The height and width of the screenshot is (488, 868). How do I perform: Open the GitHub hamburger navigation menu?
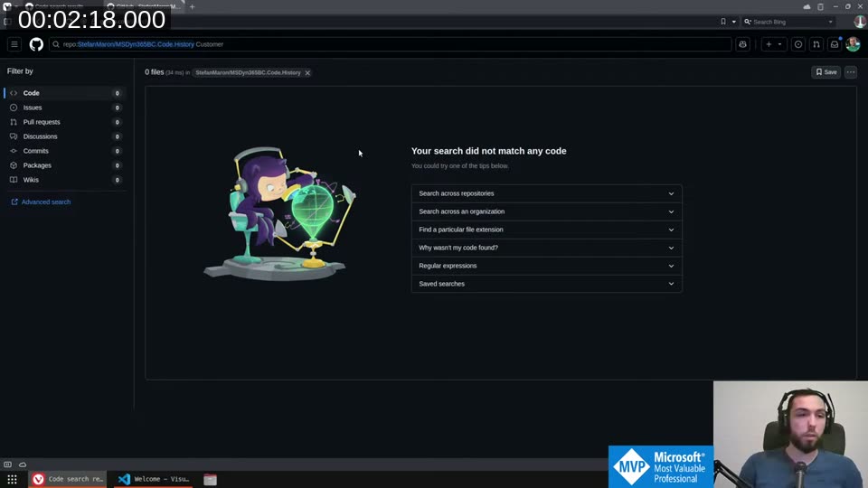pos(14,44)
